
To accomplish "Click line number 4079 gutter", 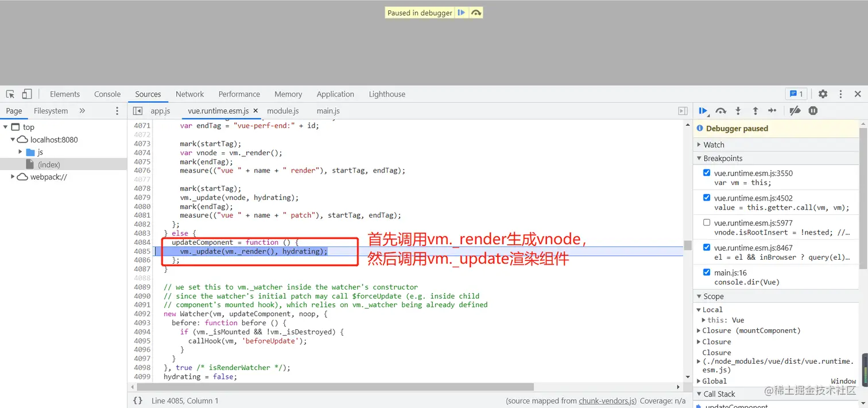I will tap(142, 198).
